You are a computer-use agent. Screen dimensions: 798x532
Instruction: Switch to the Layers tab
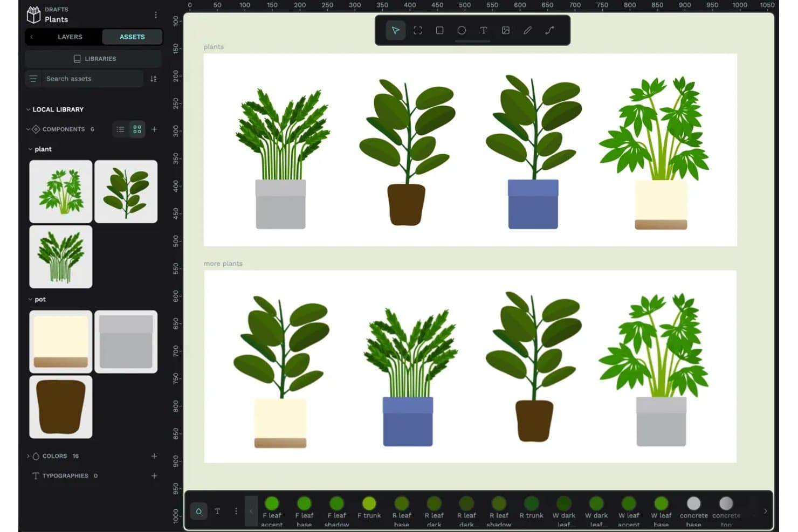click(70, 37)
